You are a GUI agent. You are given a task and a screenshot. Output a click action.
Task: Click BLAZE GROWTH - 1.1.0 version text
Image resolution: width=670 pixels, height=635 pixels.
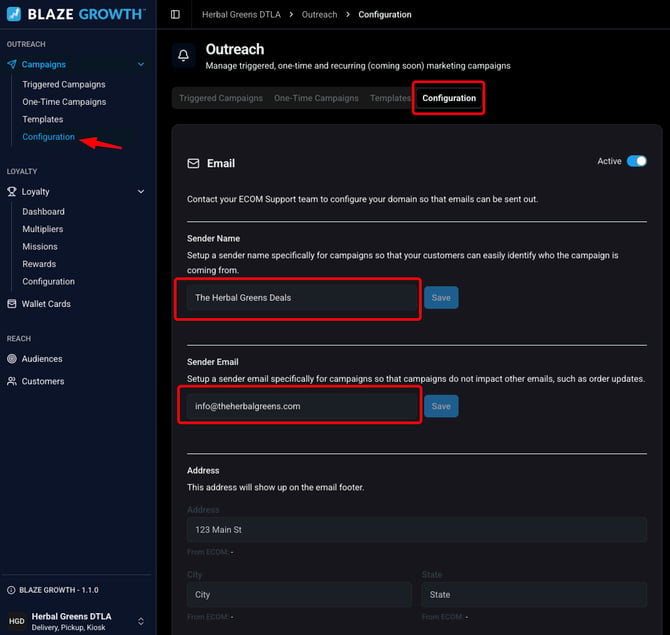point(59,590)
